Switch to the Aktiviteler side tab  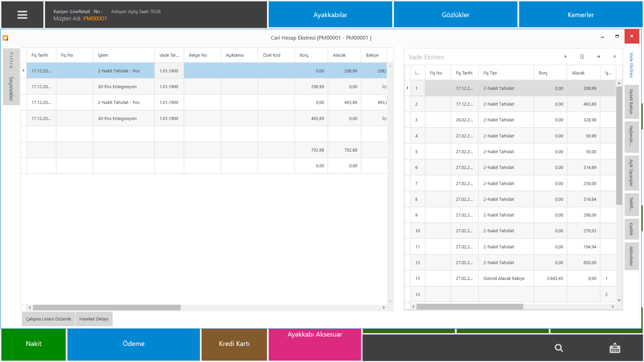click(x=631, y=256)
